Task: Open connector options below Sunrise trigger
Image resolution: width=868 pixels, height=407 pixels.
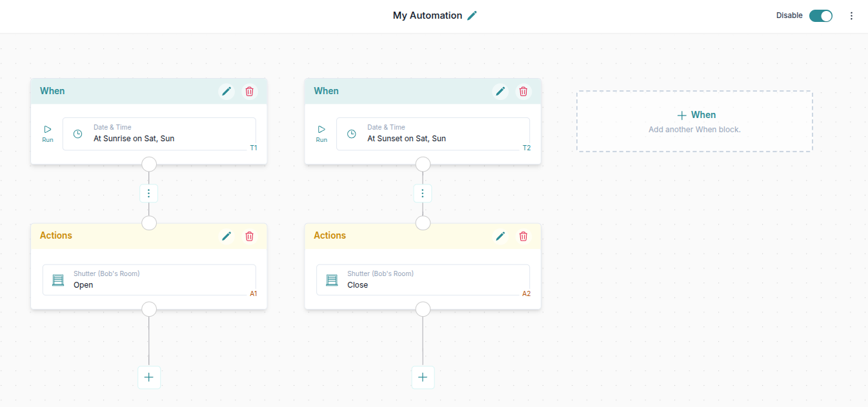Action: (x=149, y=194)
